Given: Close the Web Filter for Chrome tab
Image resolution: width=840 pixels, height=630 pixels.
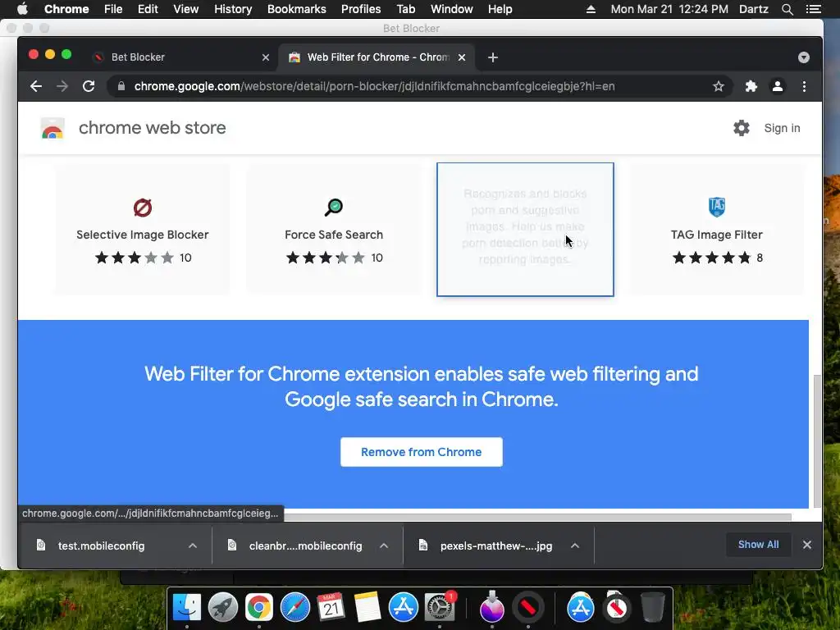Looking at the screenshot, I should click(462, 57).
